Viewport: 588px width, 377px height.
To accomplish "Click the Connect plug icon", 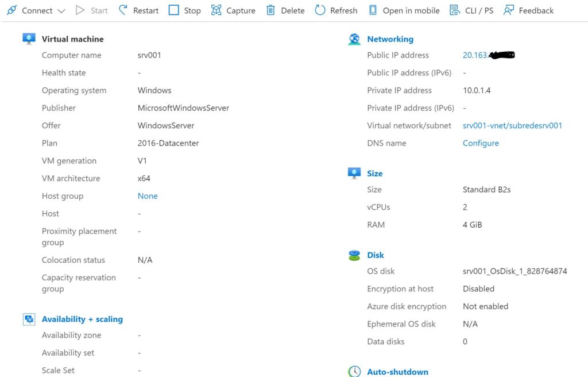I will 11,10.
